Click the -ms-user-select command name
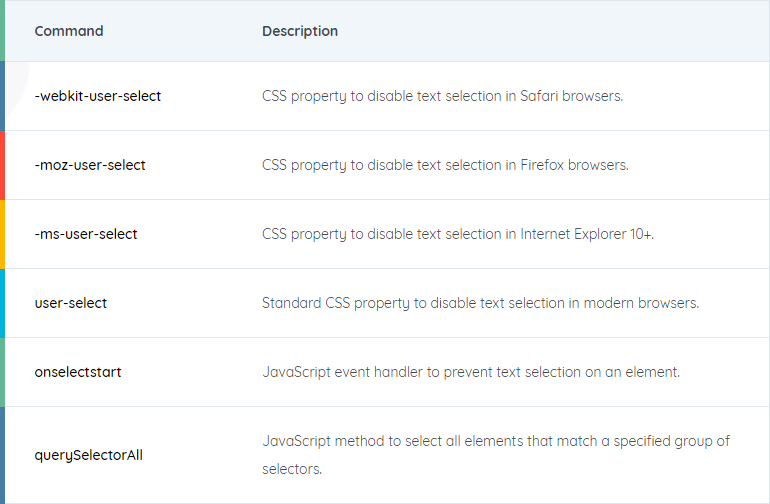This screenshot has width=770, height=504. click(x=86, y=234)
